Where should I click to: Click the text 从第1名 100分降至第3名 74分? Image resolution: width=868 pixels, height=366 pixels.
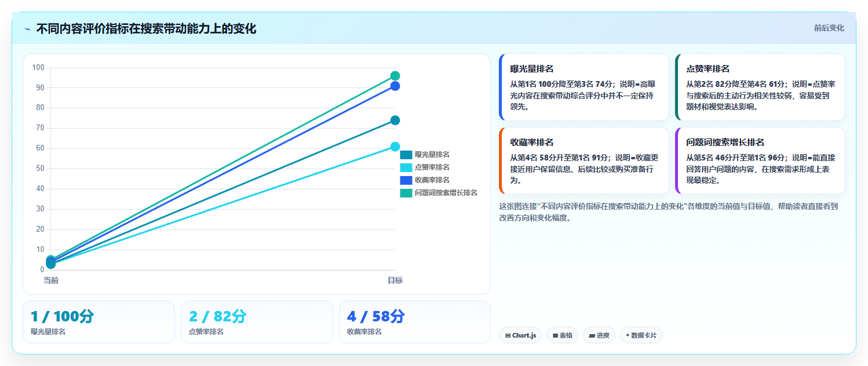[x=560, y=84]
